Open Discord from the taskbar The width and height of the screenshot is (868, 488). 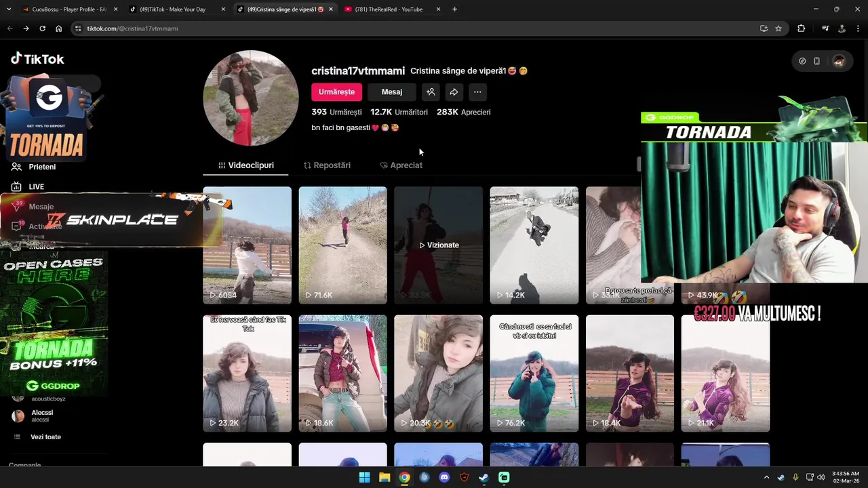tap(444, 477)
